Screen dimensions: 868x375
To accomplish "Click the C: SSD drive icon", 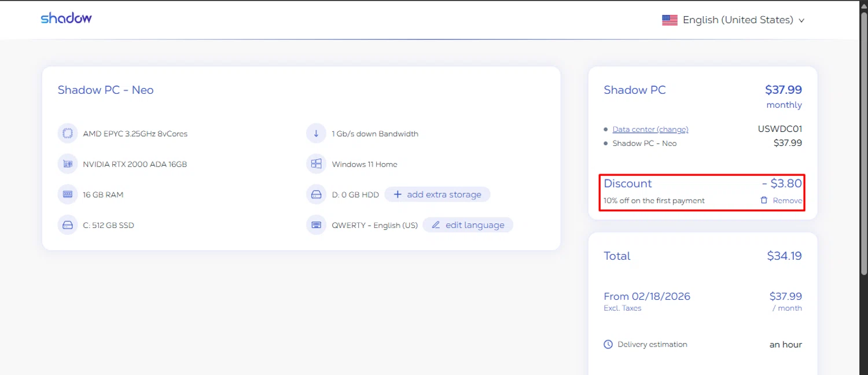I will click(x=68, y=225).
